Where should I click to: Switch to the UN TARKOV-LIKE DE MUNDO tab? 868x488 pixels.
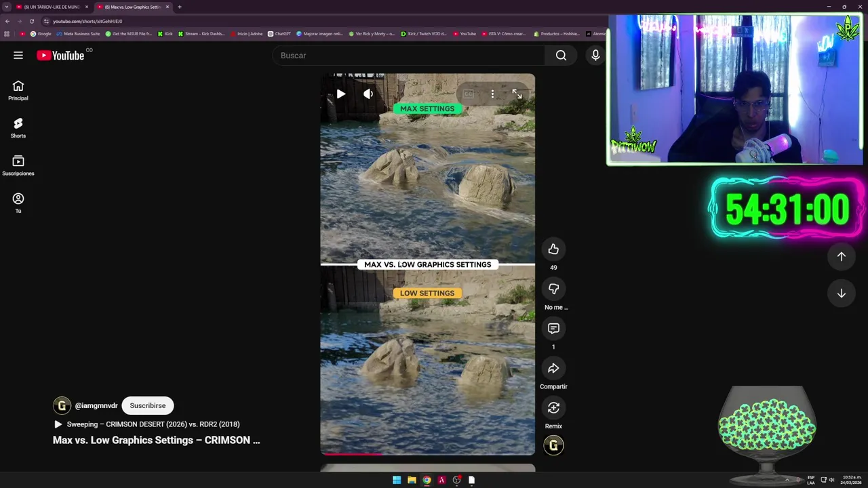tap(51, 7)
